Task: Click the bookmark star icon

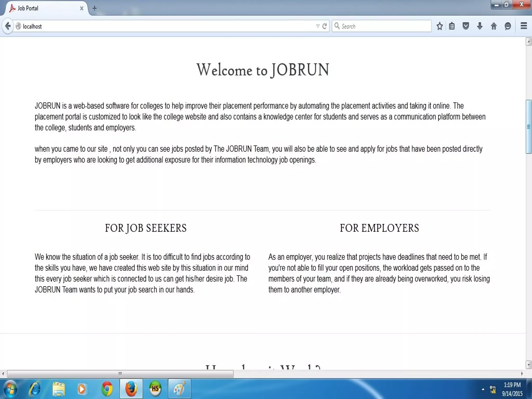Action: [x=440, y=26]
